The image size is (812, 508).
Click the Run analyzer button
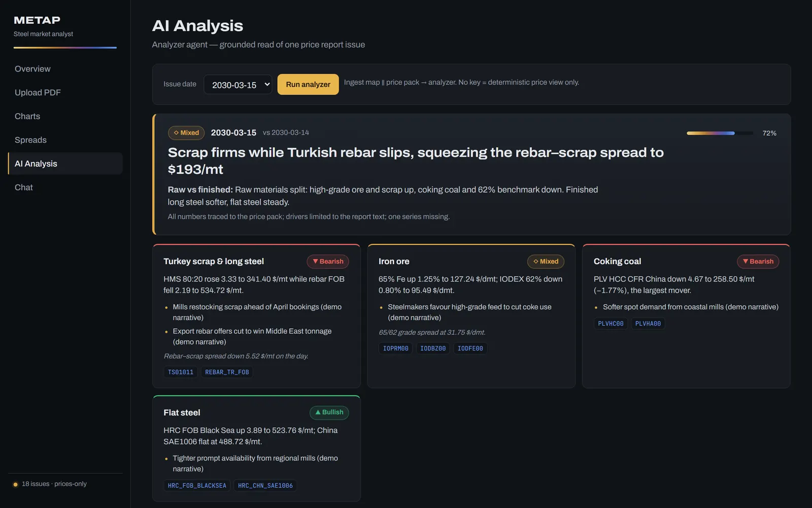[x=308, y=84]
